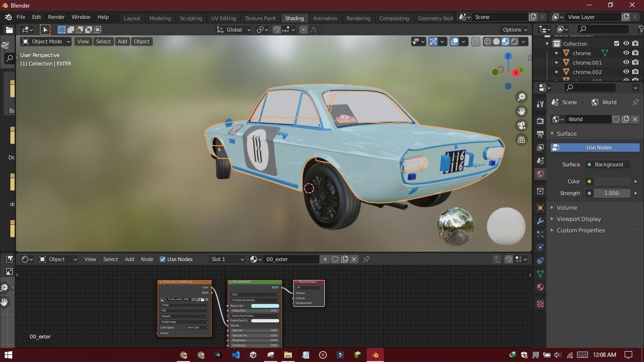The image size is (644, 362).
Task: Hide chrome.001 in viewport via eye icon
Action: [626, 63]
